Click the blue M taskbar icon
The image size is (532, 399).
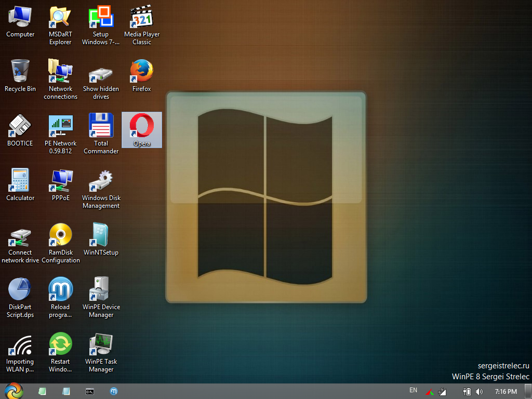pyautogui.click(x=114, y=391)
